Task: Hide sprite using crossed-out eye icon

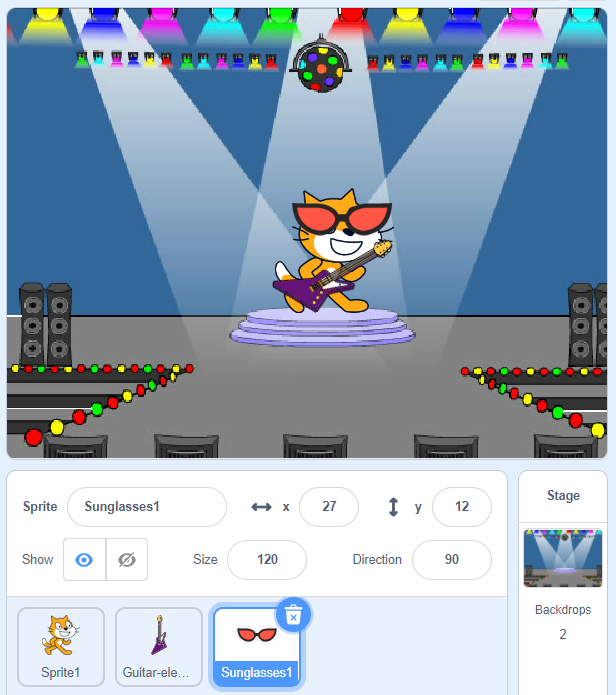Action: (127, 560)
